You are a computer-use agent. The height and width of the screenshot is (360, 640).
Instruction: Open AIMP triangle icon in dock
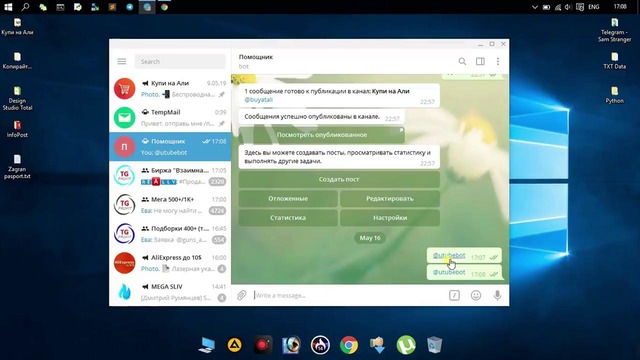[x=234, y=345]
